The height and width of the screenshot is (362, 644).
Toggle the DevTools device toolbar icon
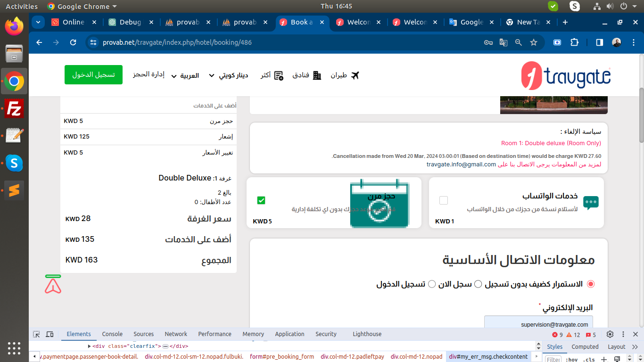(x=50, y=334)
